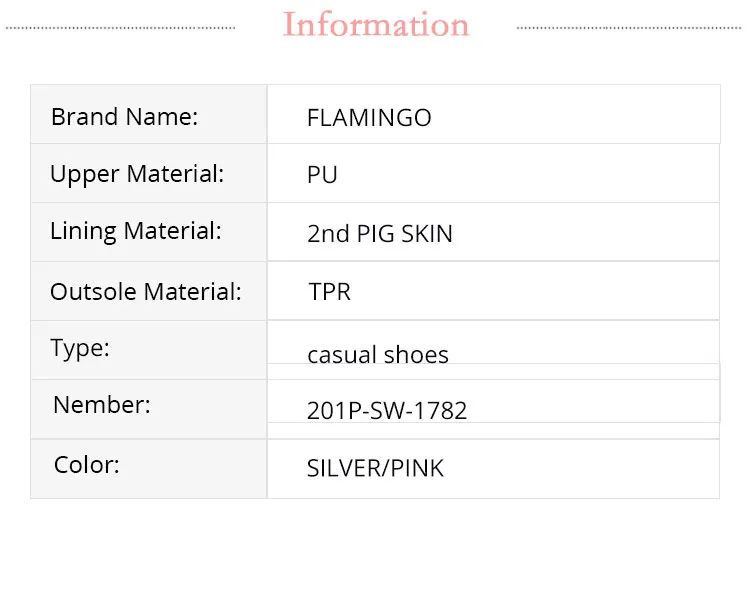
Task: Click the word SILVER in color value
Action: [338, 468]
